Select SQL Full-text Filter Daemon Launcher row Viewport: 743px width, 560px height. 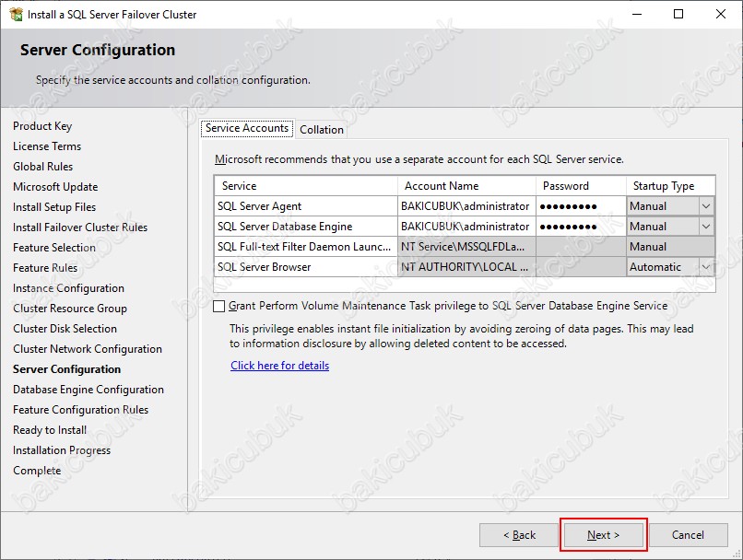pos(465,247)
